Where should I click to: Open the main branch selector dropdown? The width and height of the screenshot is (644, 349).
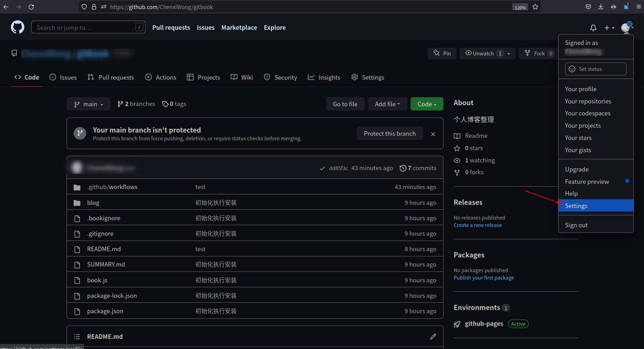(88, 104)
